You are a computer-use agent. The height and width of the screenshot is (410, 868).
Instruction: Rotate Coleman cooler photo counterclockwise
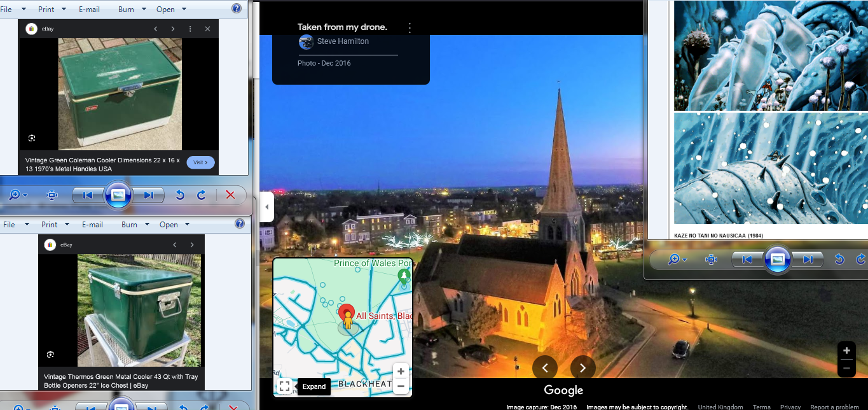coord(180,195)
